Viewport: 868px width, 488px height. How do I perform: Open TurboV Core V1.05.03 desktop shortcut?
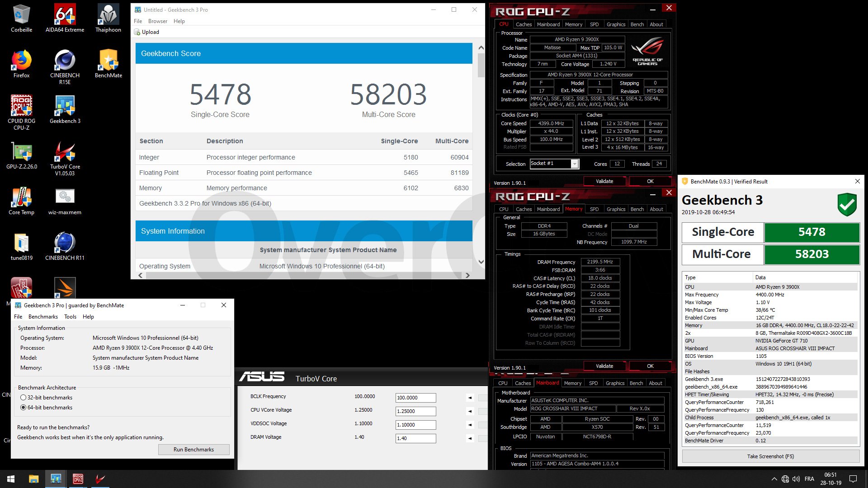(x=65, y=158)
